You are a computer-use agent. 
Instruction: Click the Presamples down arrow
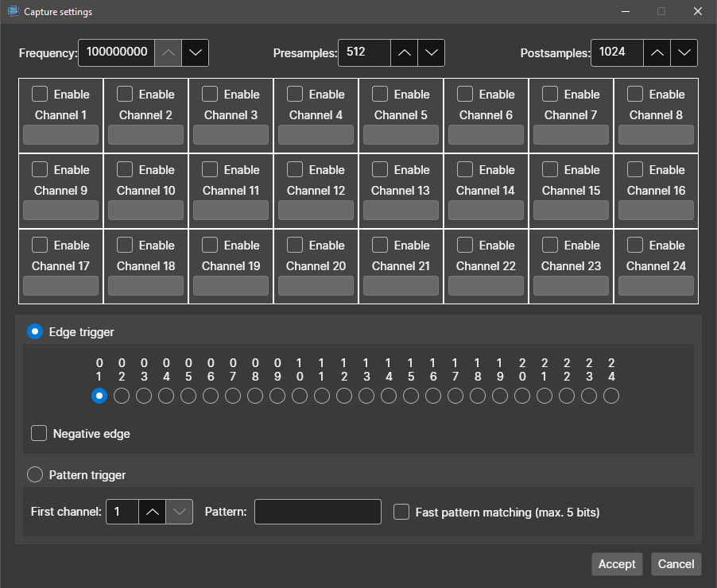pyautogui.click(x=431, y=52)
